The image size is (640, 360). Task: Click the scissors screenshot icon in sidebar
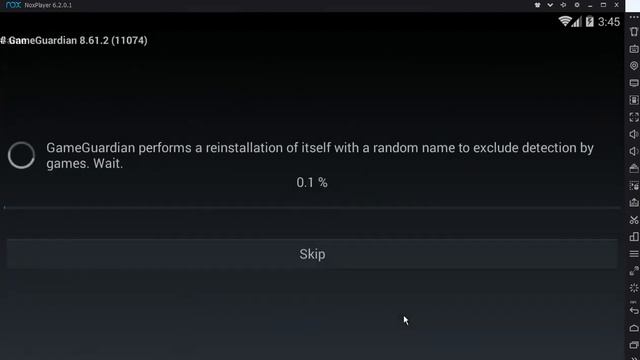pyautogui.click(x=633, y=220)
